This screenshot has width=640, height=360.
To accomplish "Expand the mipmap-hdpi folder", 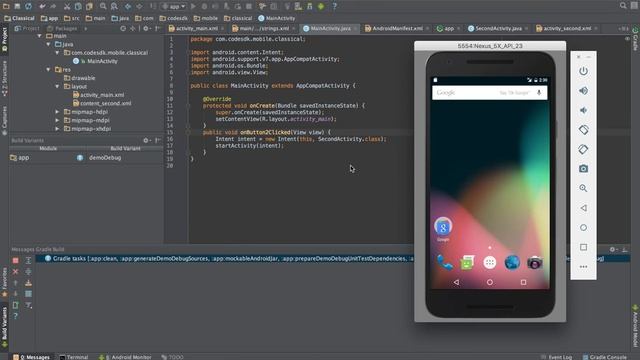I will (57, 112).
